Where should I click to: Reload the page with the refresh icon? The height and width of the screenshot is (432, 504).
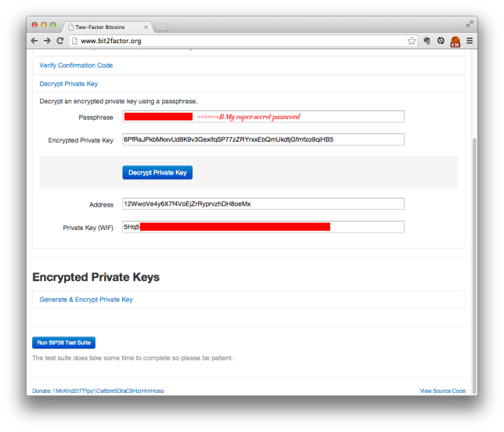point(60,41)
